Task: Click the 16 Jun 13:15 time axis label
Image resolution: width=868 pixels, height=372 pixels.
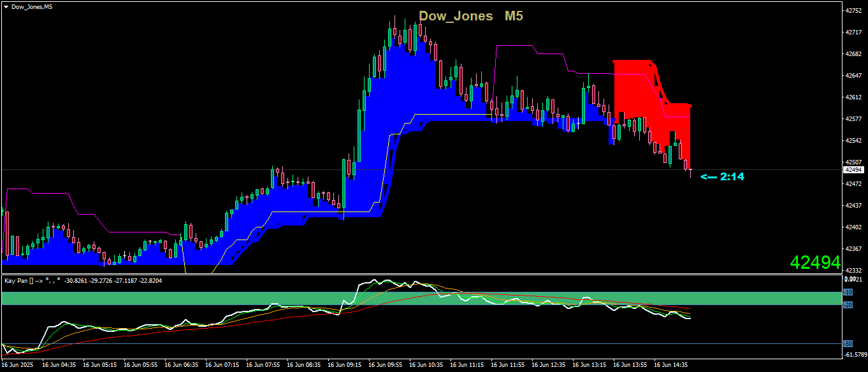Action: [x=589, y=366]
